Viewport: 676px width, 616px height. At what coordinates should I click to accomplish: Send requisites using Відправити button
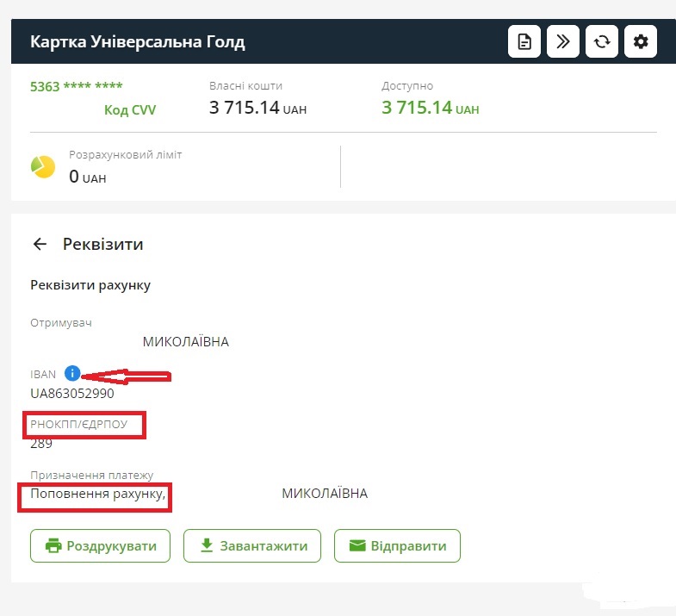[397, 545]
